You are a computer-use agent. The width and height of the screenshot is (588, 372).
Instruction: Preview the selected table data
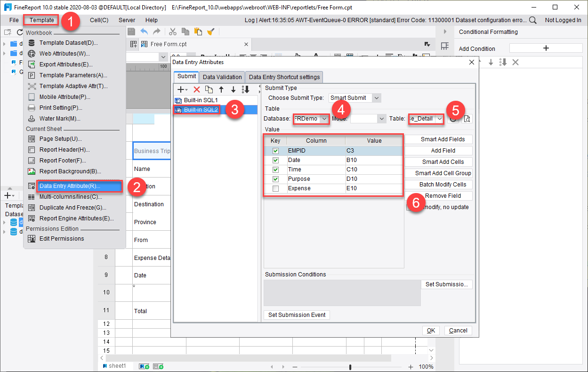pos(467,119)
